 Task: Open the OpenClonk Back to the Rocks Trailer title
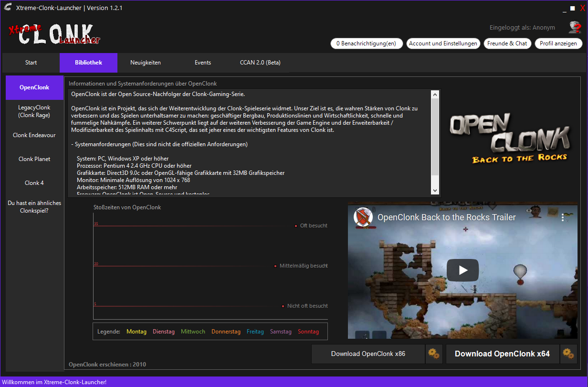click(447, 217)
